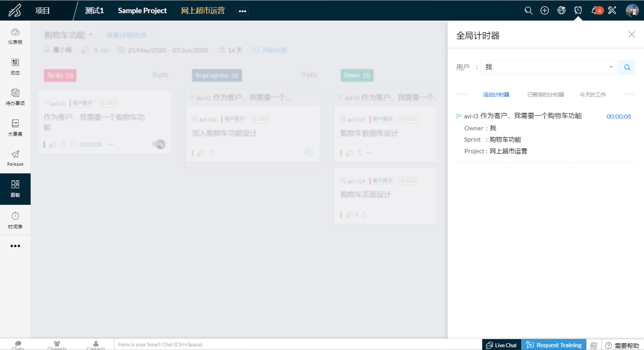Select the Sample Project tab

click(x=142, y=10)
